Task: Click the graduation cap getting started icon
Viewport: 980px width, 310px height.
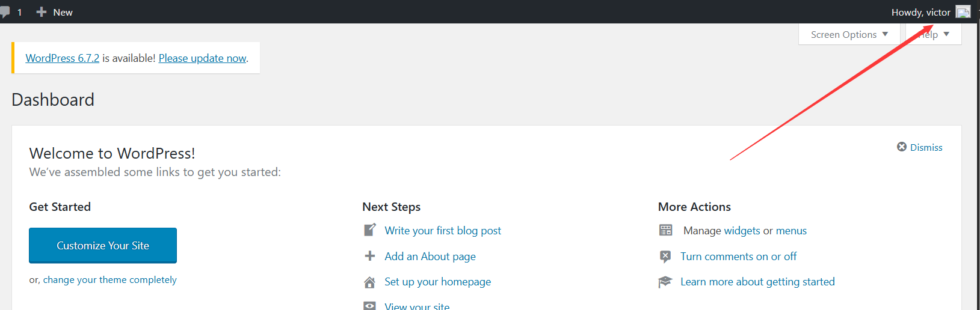Action: pyautogui.click(x=665, y=282)
